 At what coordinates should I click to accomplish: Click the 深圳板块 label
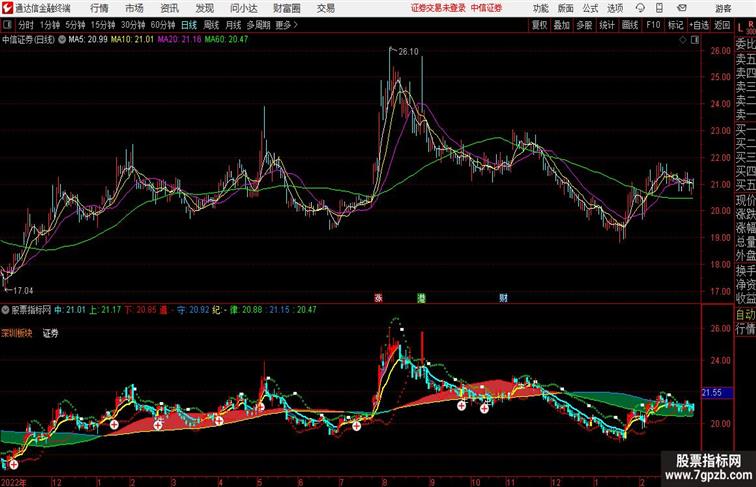click(16, 333)
